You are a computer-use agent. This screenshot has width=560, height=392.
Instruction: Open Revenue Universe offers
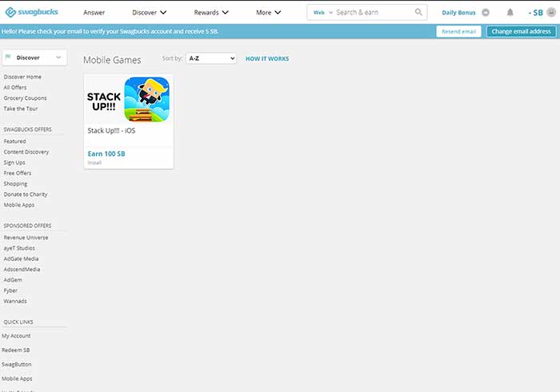click(26, 238)
